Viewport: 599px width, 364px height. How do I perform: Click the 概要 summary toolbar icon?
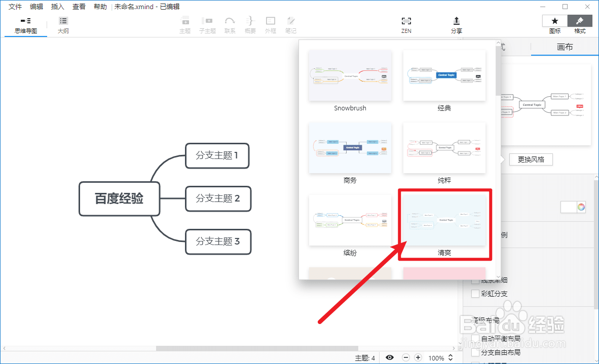pyautogui.click(x=250, y=25)
